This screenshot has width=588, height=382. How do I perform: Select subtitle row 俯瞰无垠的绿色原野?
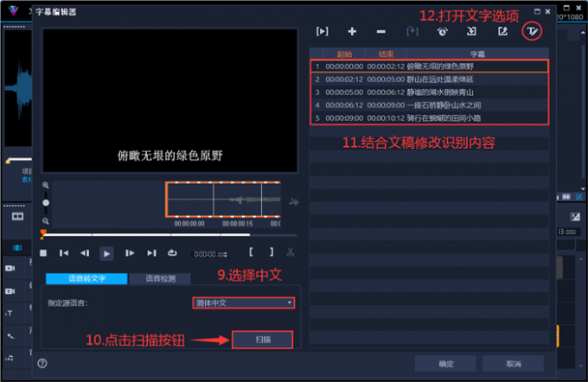(x=430, y=67)
